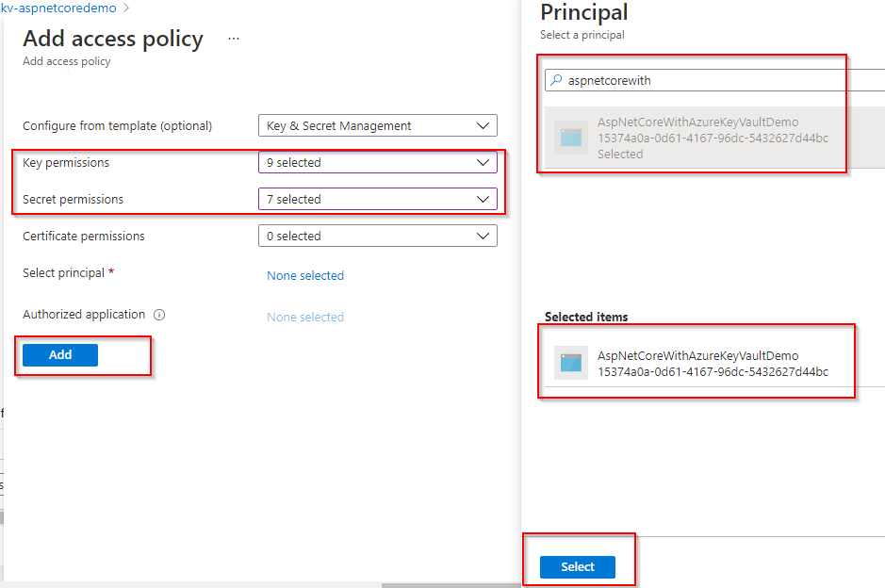The height and width of the screenshot is (588, 885).
Task: Click chevron arrow of Secret permissions dropdown
Action: 483,199
